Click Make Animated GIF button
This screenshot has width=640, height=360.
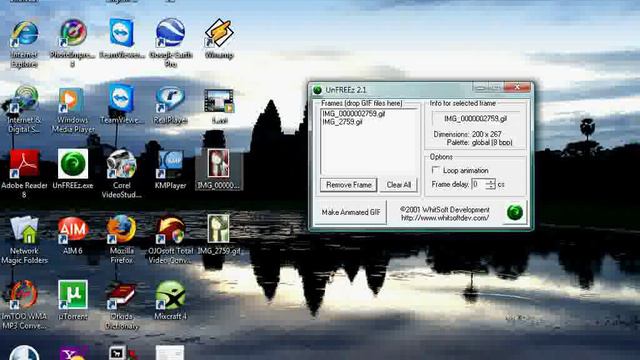(351, 212)
